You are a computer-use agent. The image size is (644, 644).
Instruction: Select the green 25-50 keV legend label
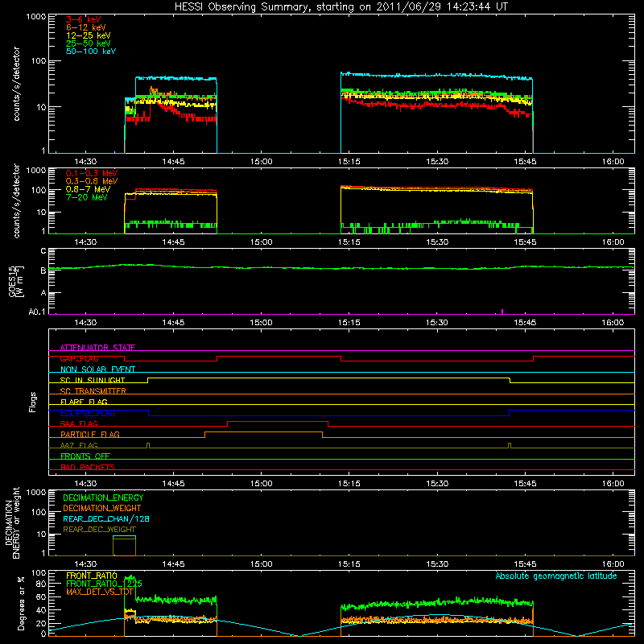[89, 43]
